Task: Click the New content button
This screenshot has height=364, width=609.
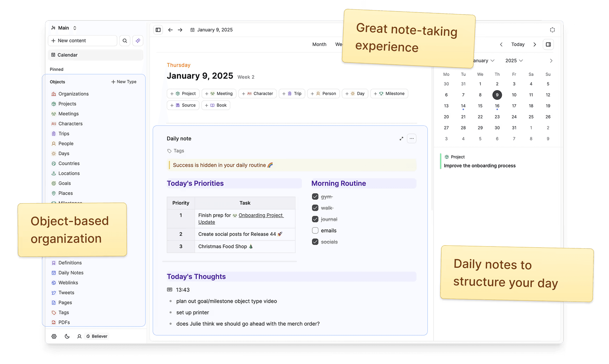Action: tap(82, 40)
